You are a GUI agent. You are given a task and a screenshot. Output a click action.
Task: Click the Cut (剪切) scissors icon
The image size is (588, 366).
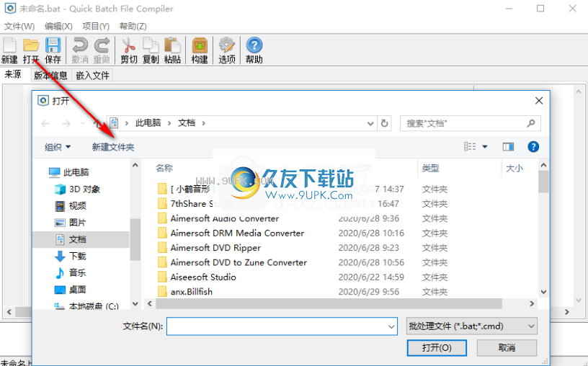click(x=128, y=50)
